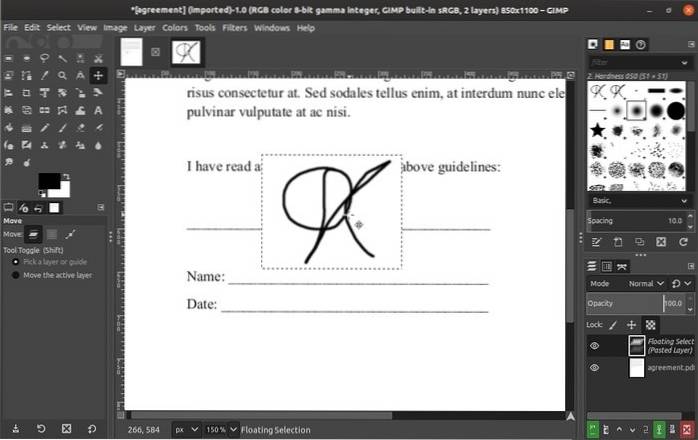Image resolution: width=698 pixels, height=440 pixels.
Task: Open the 'Basic,' brush tag dropdown
Action: tap(640, 199)
